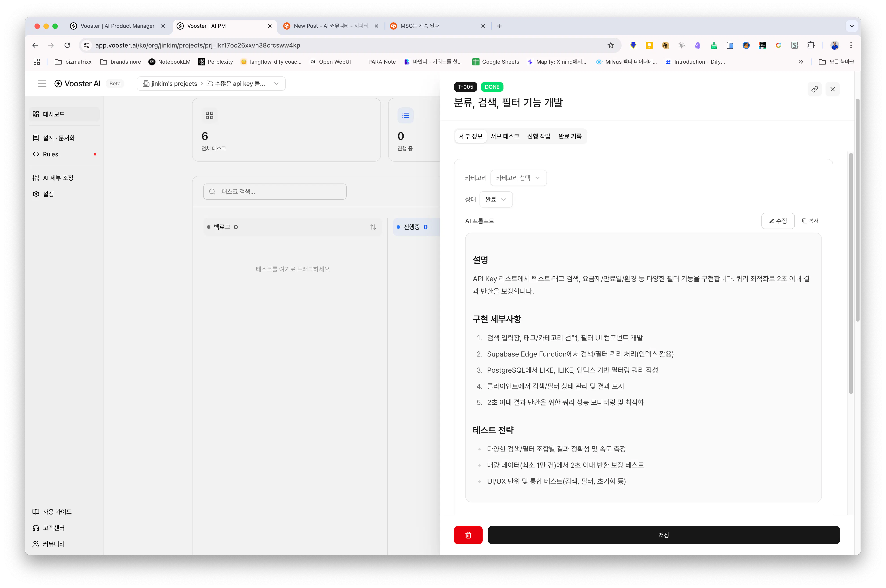The image size is (886, 588).
Task: Open the 완료 기록 tab
Action: pos(570,136)
